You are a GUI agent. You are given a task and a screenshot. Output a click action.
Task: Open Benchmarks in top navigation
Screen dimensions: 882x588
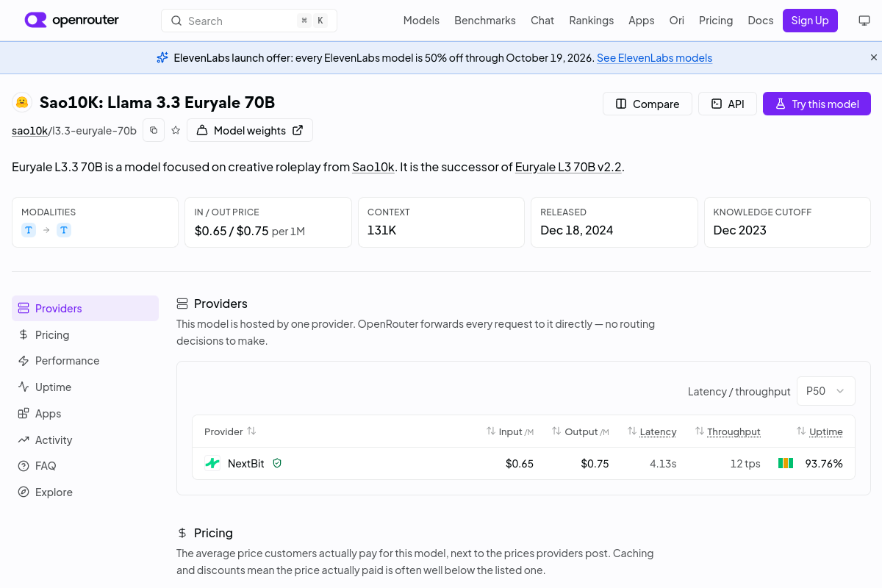pyautogui.click(x=485, y=21)
